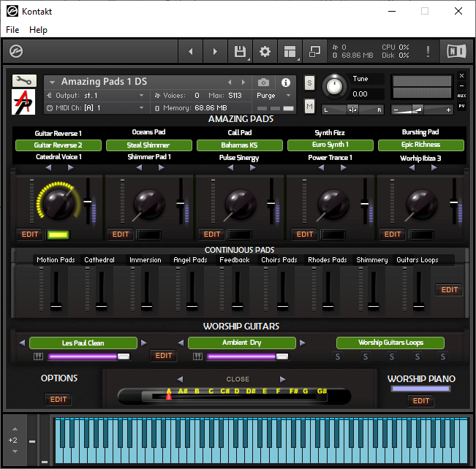This screenshot has width=476, height=469.
Task: Minimize the instrument with the minus icon
Action: (461, 86)
